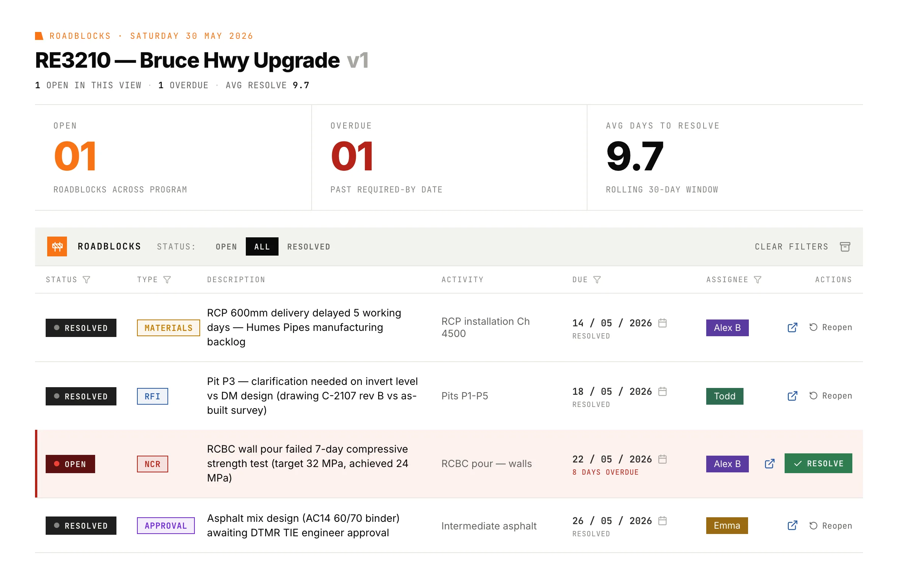Reopen the RCP 600mm delivery roadblock
Image resolution: width=898 pixels, height=588 pixels.
click(x=830, y=327)
